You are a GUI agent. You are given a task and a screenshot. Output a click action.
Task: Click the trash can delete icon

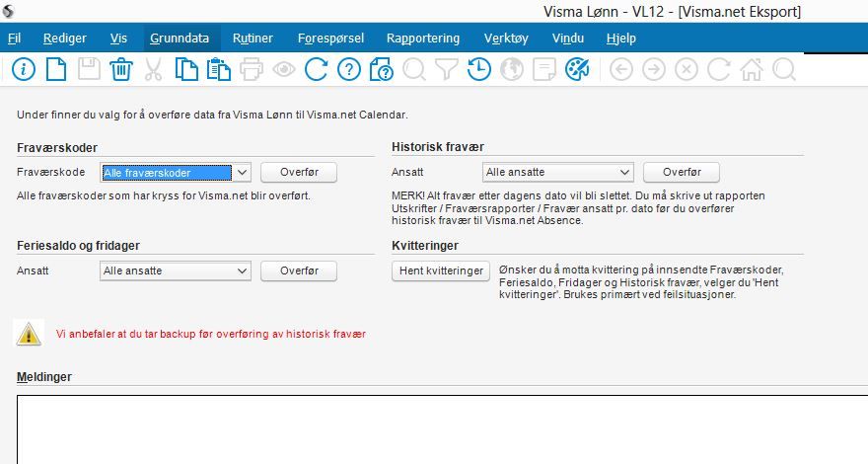[120, 70]
